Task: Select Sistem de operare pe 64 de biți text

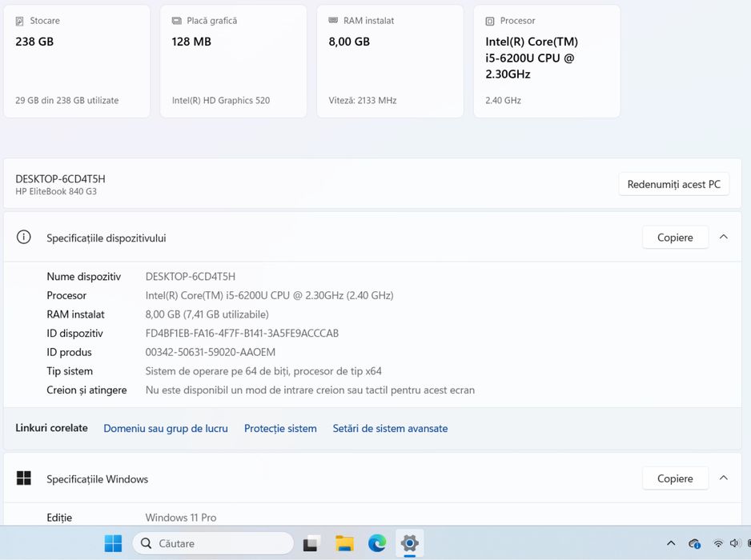Action: click(x=263, y=371)
